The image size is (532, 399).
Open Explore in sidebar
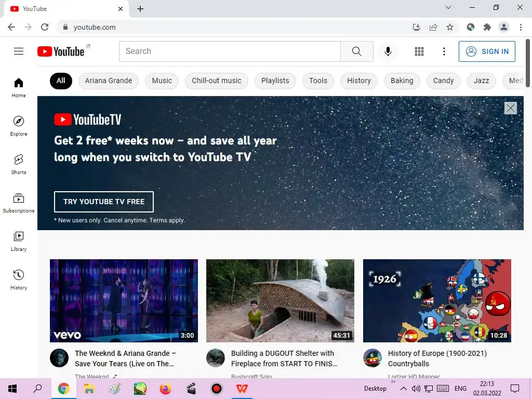[19, 126]
